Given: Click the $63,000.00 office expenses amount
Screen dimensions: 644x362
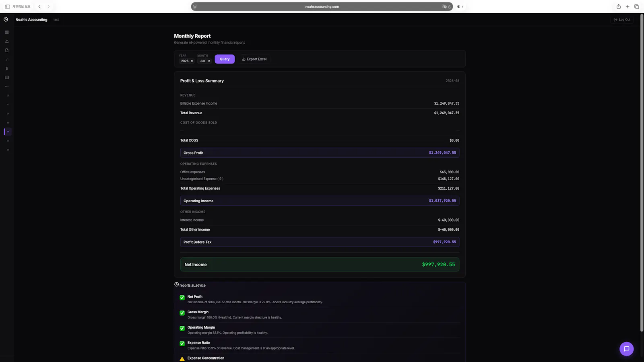Looking at the screenshot, I should (x=449, y=172).
